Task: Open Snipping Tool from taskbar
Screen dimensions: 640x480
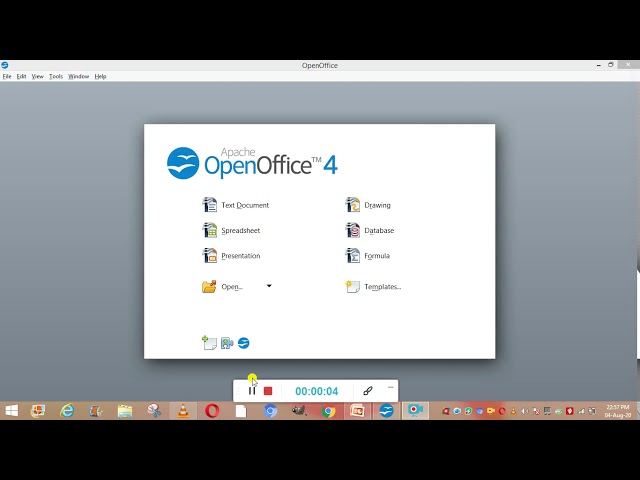Action: point(154,411)
